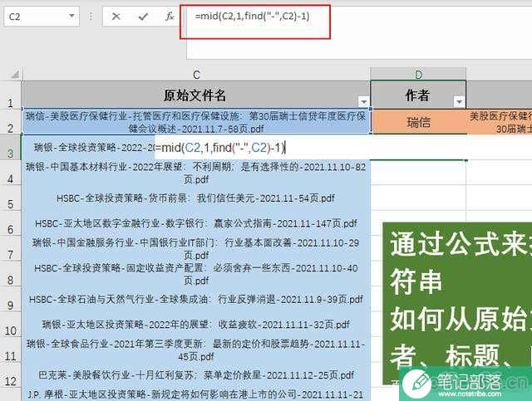
Task: Select cell with 瑞银-中国基本材料行业 filename
Action: pyautogui.click(x=196, y=173)
